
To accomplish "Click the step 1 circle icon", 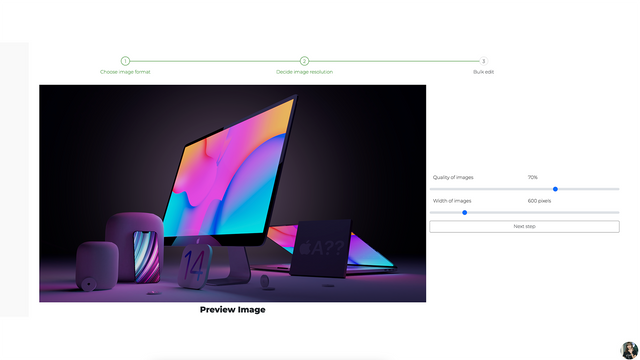I will [x=125, y=61].
